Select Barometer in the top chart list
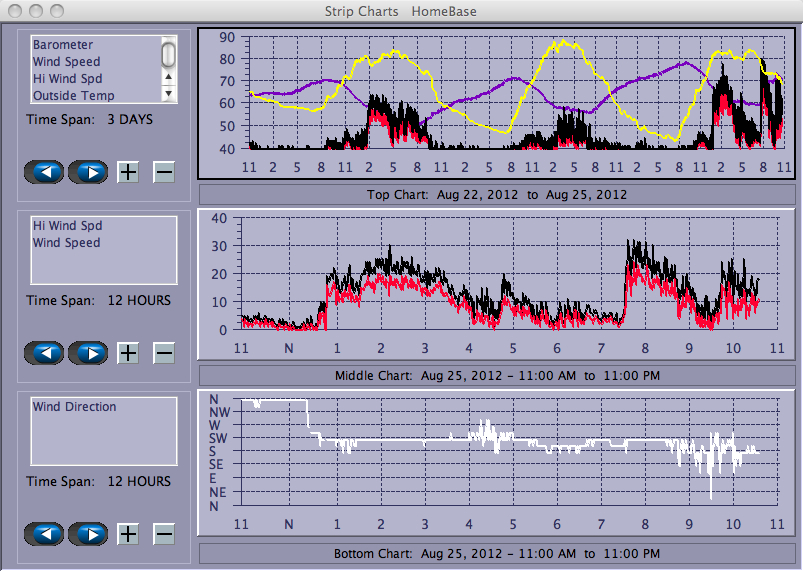The width and height of the screenshot is (803, 571). coord(63,45)
